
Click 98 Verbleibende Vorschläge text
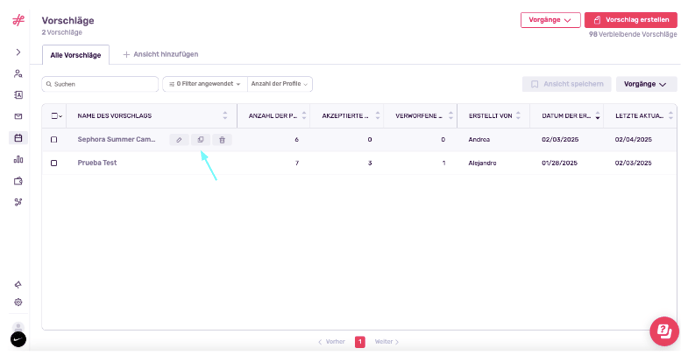(x=633, y=34)
